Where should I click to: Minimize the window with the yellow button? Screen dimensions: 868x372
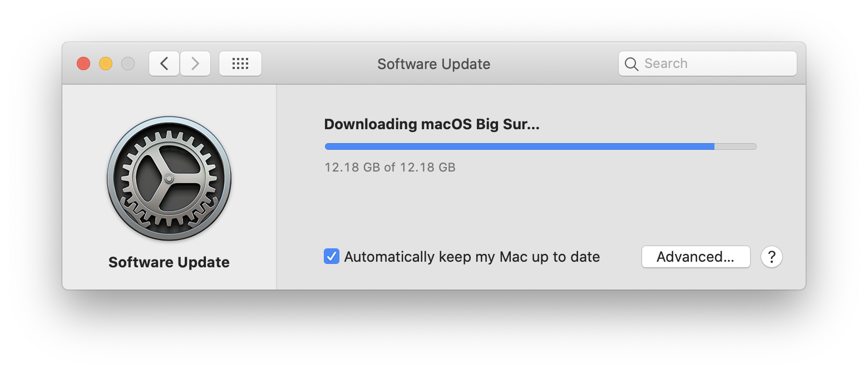tap(106, 63)
